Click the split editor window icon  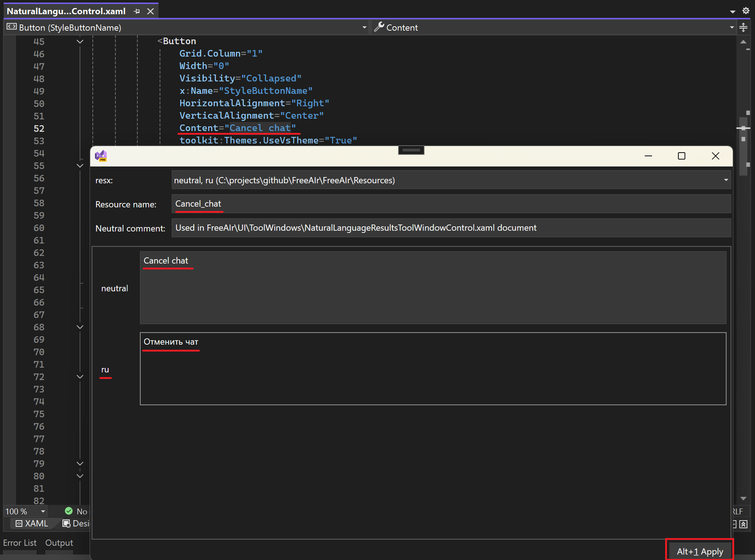coord(743,27)
